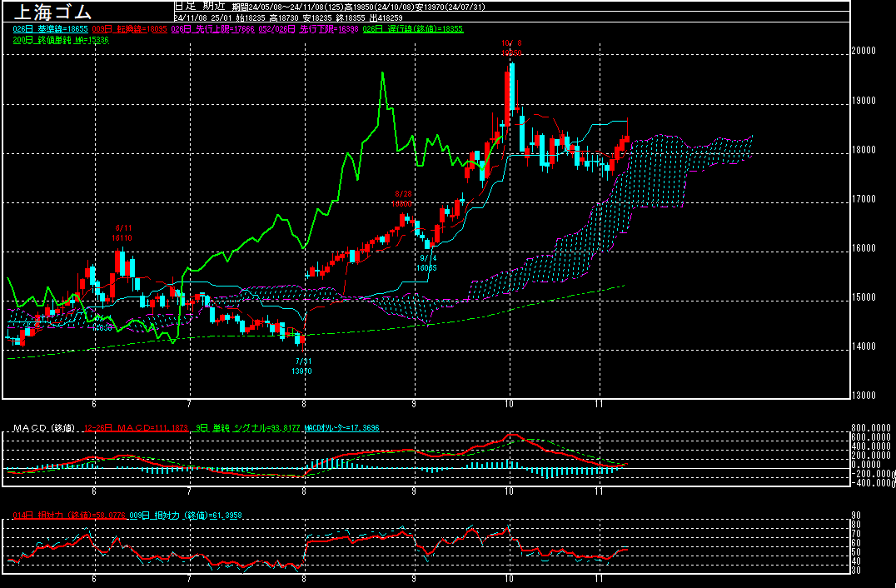Viewport: 896px width, 588px height.
Task: Select the 009日 転換線=18095 legend label
Action: pyautogui.click(x=128, y=29)
